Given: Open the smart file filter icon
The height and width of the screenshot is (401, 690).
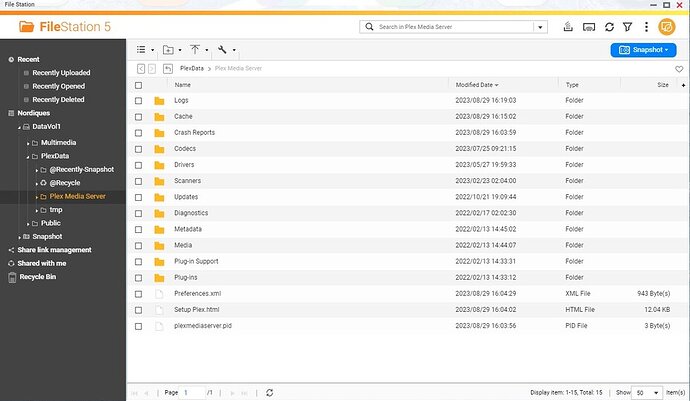Looking at the screenshot, I should (x=628, y=27).
